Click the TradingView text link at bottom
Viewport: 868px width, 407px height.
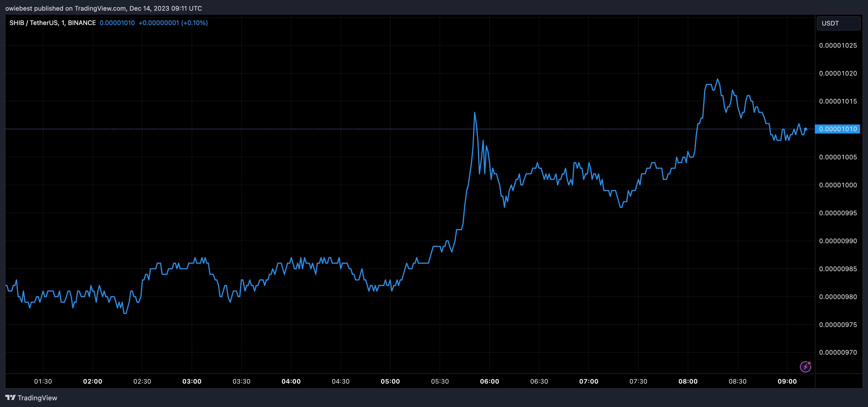(x=37, y=398)
